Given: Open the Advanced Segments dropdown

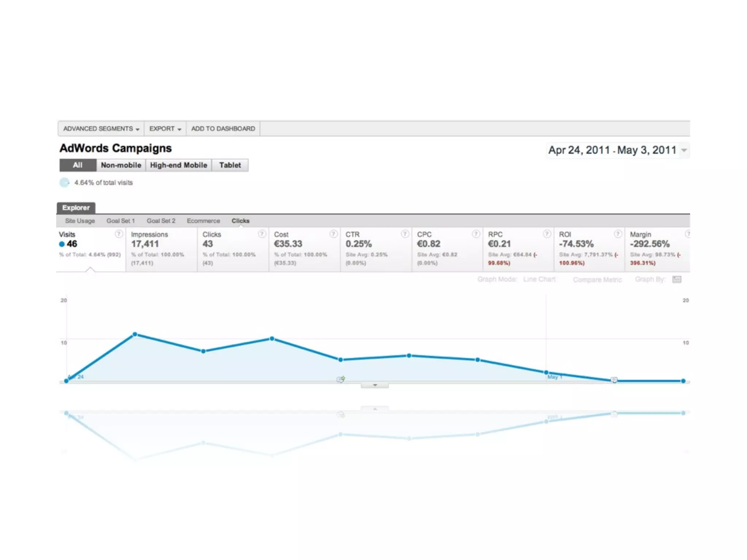Looking at the screenshot, I should [x=101, y=129].
